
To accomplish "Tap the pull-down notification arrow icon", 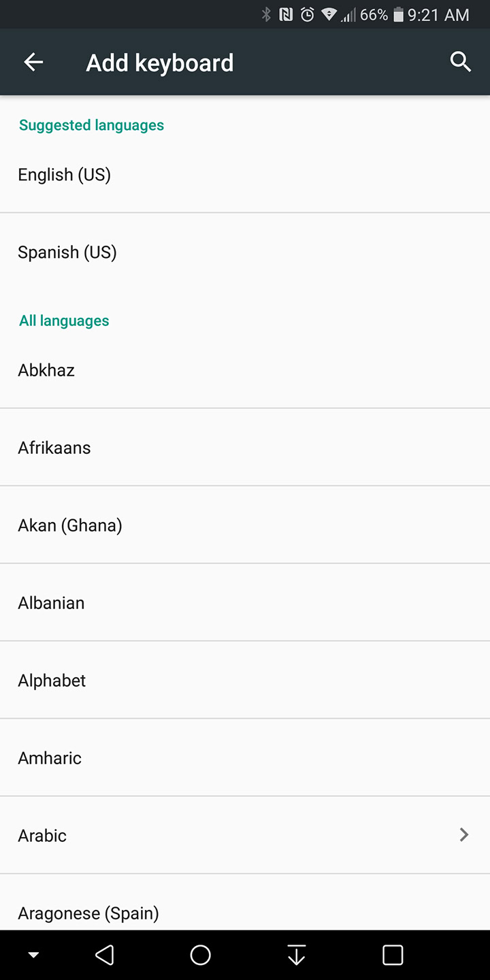I will (x=297, y=955).
